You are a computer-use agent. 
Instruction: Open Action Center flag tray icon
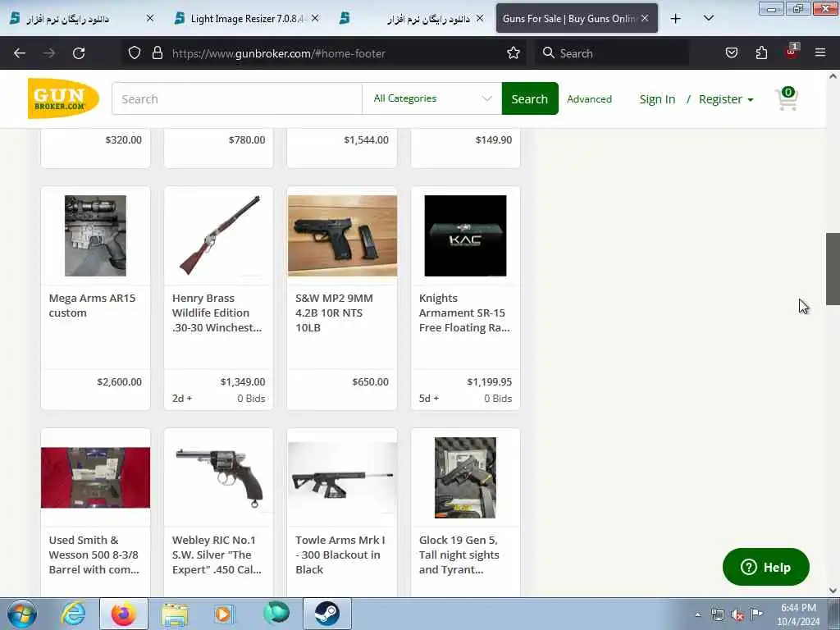(756, 614)
